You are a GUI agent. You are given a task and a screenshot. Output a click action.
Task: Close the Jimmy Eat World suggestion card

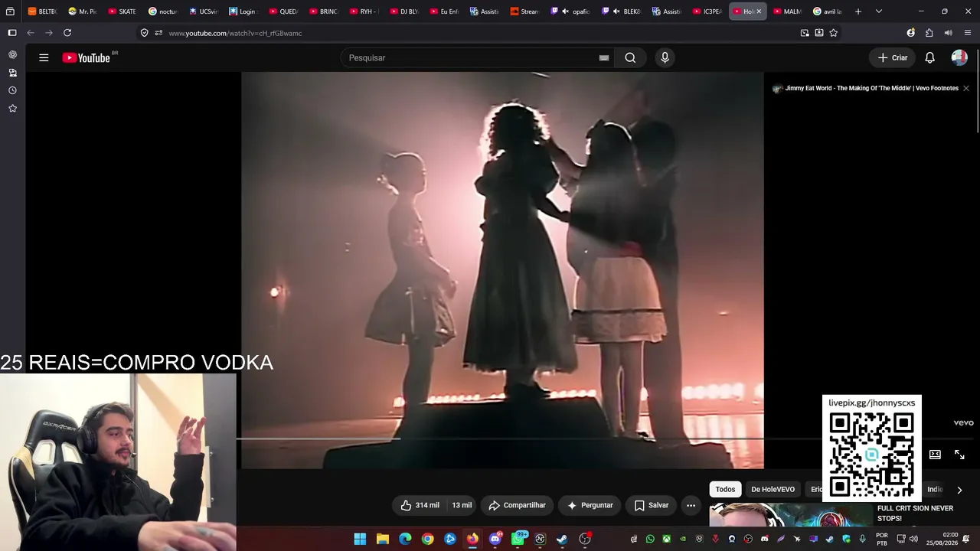pos(966,88)
